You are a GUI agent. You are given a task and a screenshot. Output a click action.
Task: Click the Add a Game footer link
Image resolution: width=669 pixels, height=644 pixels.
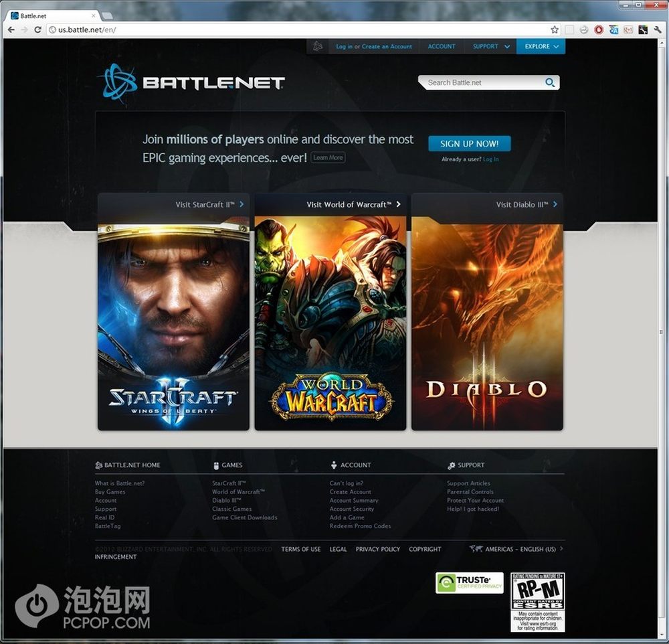(x=347, y=517)
